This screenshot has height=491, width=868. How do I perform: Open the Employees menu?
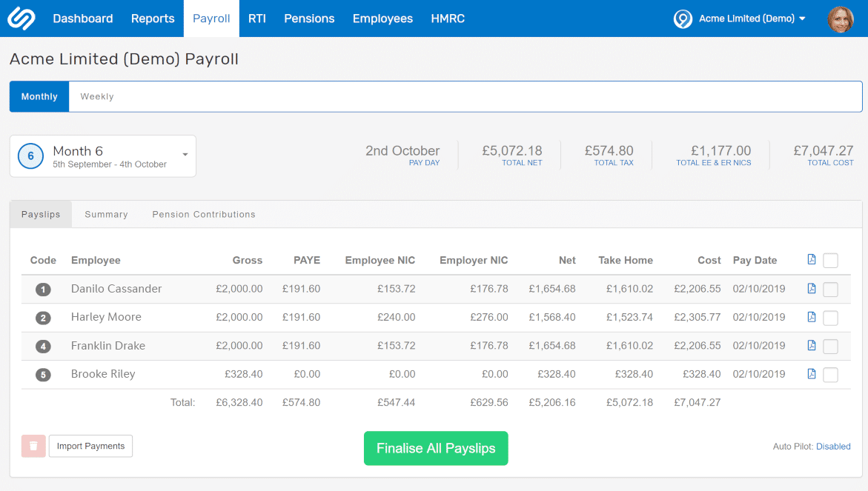[382, 19]
